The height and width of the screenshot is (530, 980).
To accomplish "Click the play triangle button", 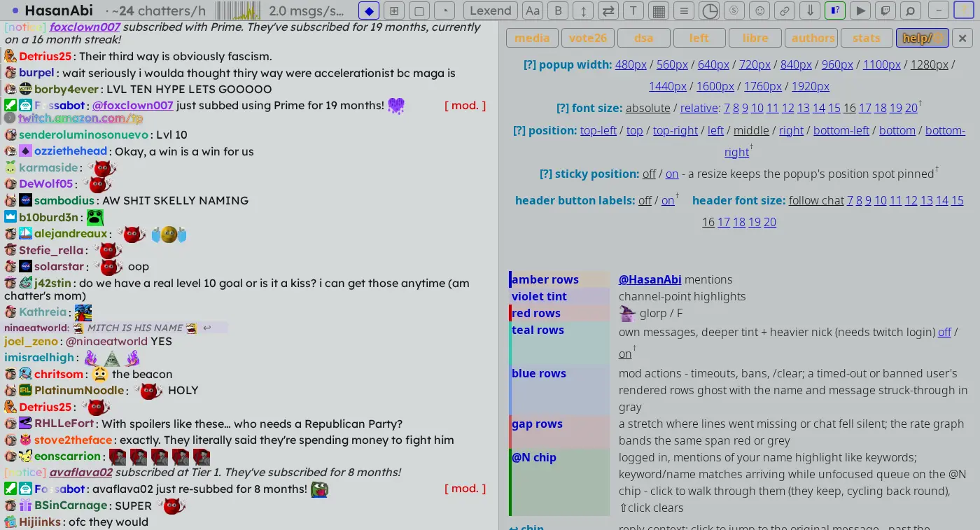I will pos(860,11).
